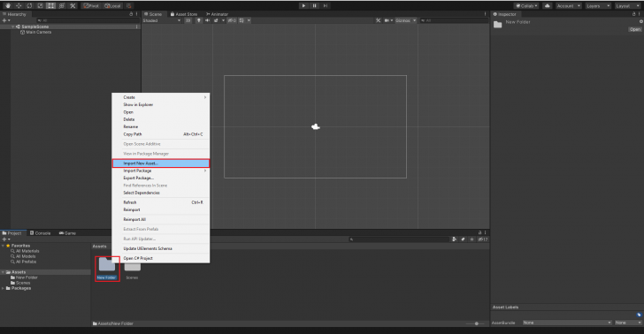The height and width of the screenshot is (334, 644).
Task: Open the cloud Services icon
Action: coord(548,6)
